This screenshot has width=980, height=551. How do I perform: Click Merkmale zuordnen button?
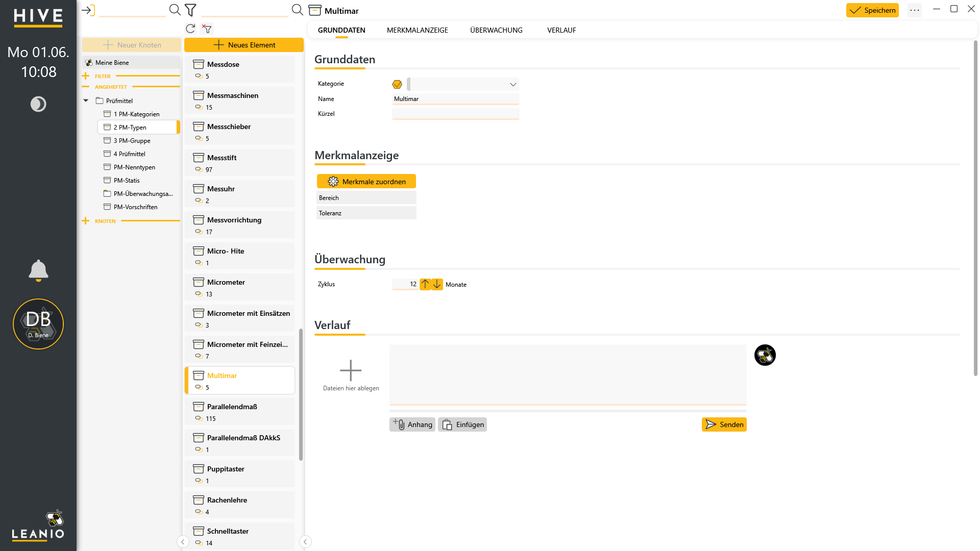point(366,182)
